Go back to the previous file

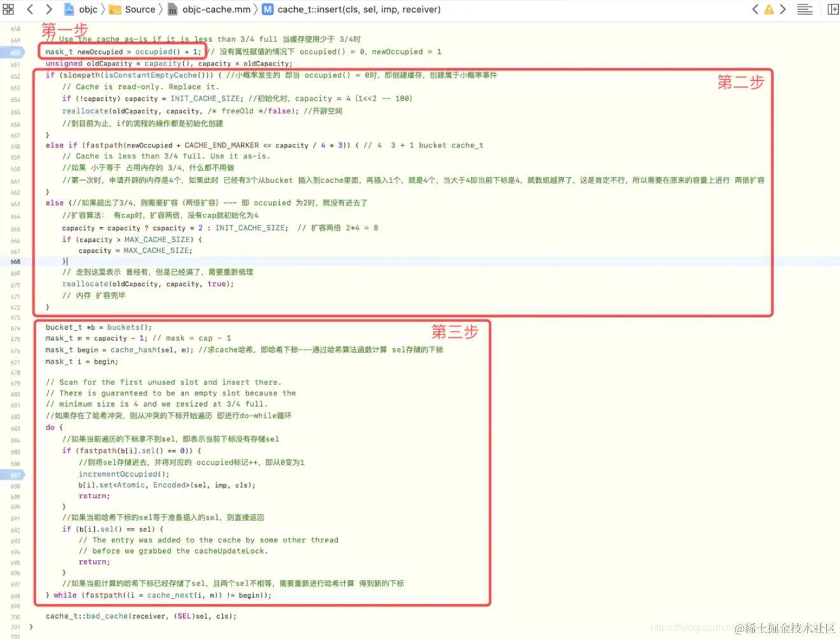point(29,9)
